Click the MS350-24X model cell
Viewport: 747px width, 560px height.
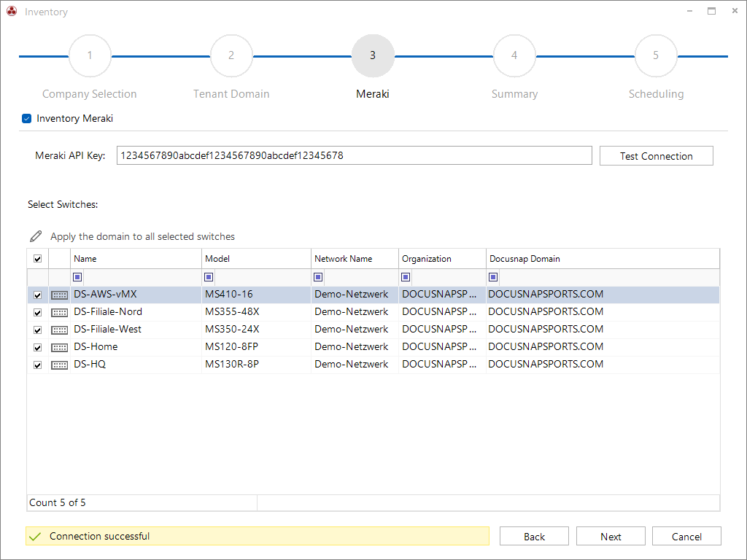click(x=256, y=330)
